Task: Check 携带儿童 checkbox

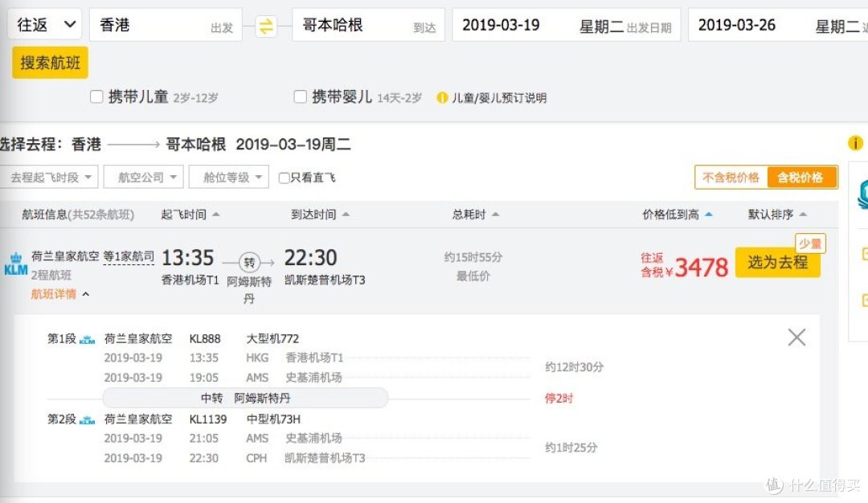Action: [96, 97]
